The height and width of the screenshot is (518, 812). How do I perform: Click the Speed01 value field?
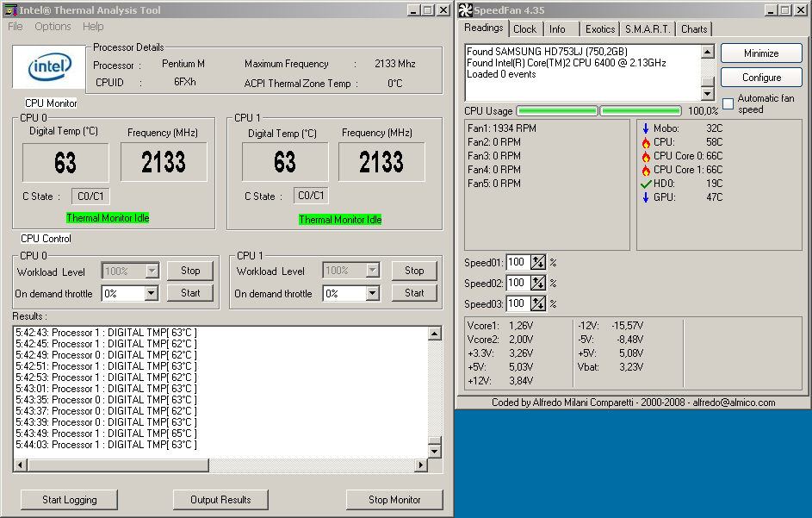click(518, 262)
